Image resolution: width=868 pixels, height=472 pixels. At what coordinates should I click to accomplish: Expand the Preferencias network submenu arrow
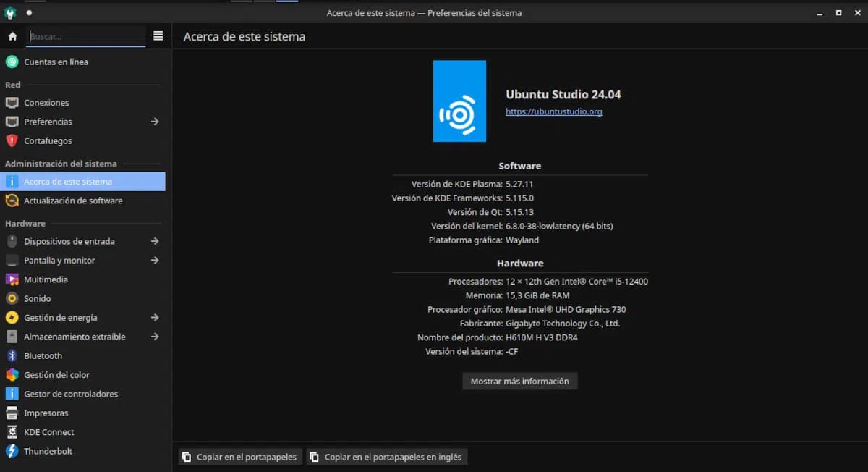pos(155,122)
